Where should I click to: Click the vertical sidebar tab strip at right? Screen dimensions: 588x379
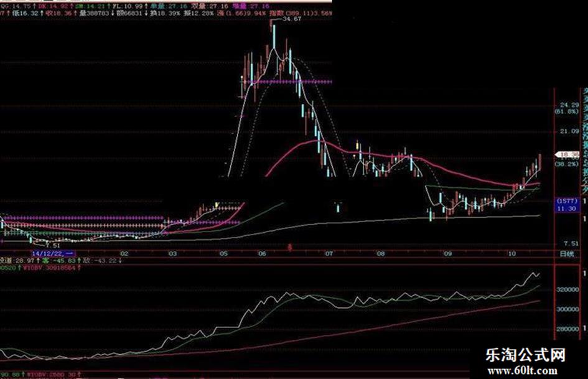click(584, 142)
